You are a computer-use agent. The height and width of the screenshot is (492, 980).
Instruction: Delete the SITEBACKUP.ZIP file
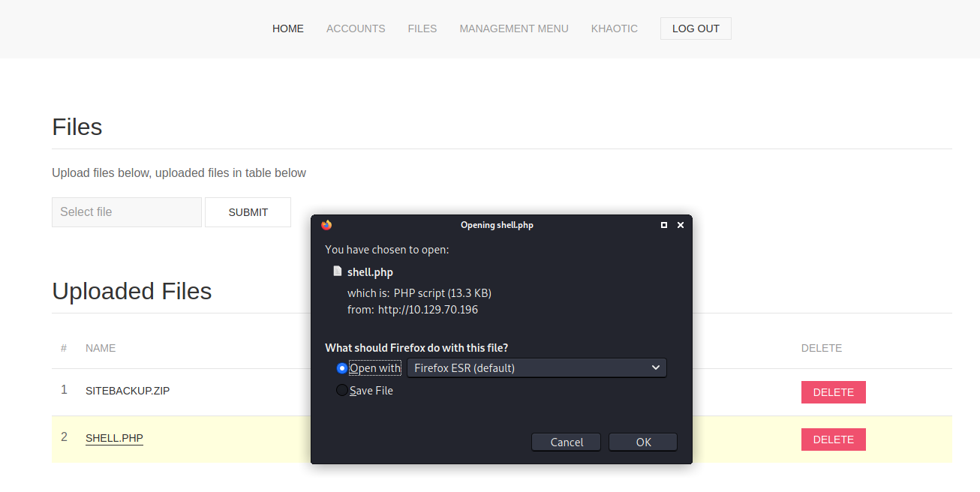coord(833,391)
